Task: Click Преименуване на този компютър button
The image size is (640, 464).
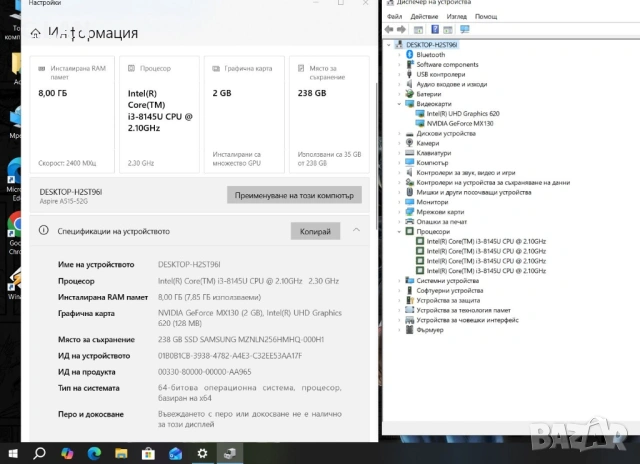Action: tap(294, 195)
